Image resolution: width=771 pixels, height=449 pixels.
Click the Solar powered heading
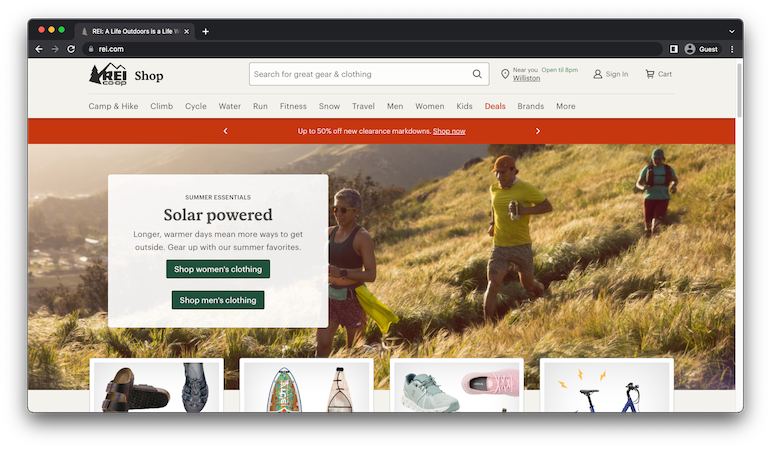(218, 215)
